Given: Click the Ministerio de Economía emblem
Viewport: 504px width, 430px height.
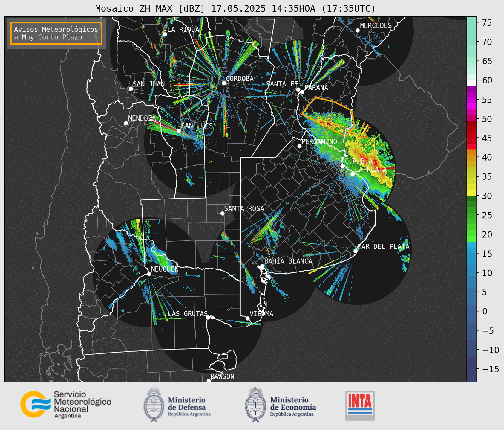Looking at the screenshot, I should click(255, 405).
